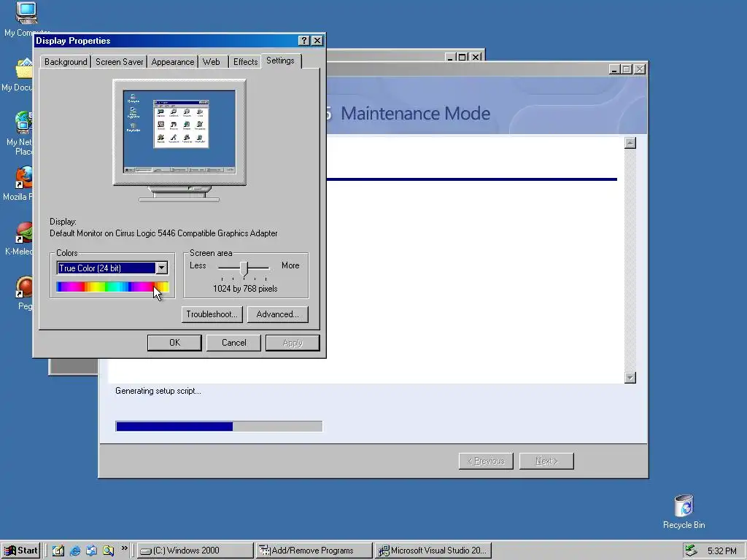Click 'Generating setup script...' status text

coord(158,391)
